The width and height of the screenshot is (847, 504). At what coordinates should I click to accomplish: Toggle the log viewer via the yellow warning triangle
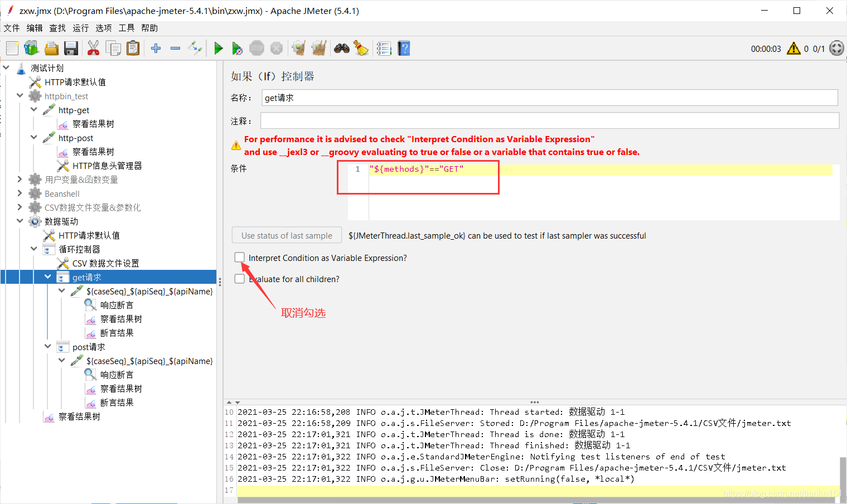pos(793,49)
